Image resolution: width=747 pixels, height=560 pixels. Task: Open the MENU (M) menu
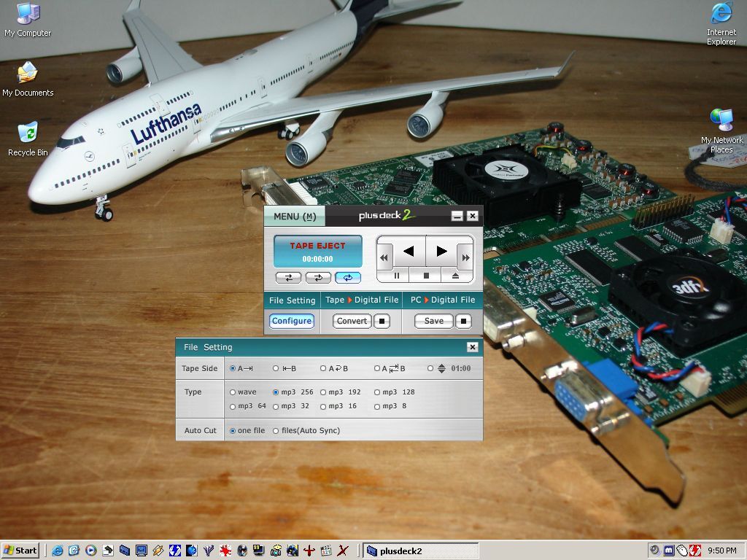295,216
